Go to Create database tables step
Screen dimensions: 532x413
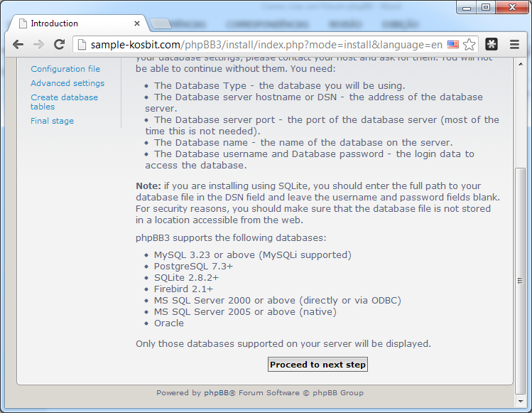[x=64, y=102]
